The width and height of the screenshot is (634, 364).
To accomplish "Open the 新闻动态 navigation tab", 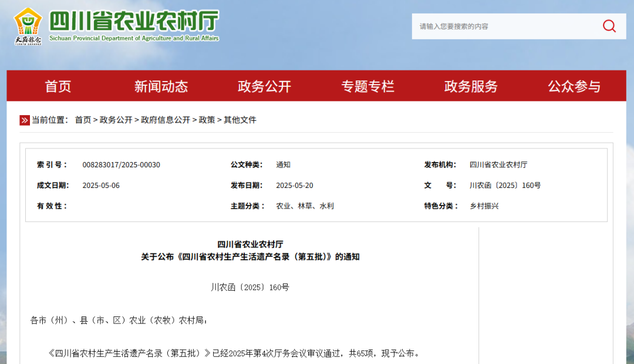I will click(x=161, y=86).
